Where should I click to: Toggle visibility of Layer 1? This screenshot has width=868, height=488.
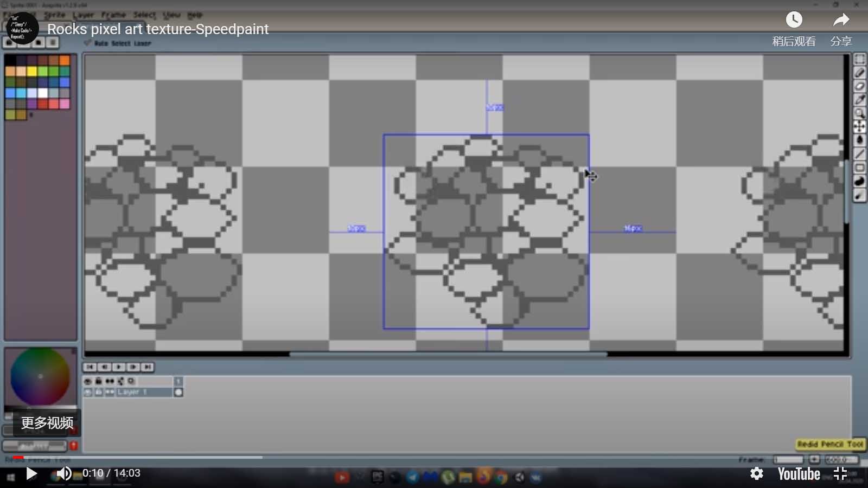[88, 392]
